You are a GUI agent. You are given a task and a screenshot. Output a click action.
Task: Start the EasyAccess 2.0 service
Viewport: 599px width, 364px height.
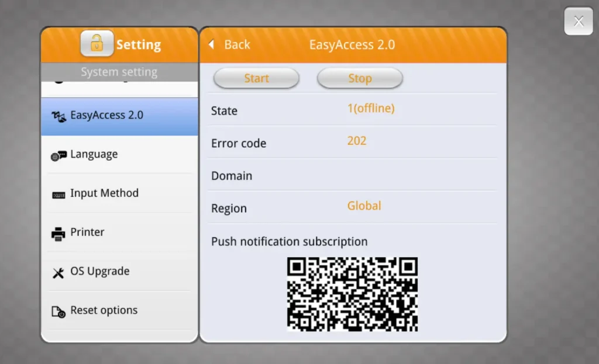coord(256,78)
